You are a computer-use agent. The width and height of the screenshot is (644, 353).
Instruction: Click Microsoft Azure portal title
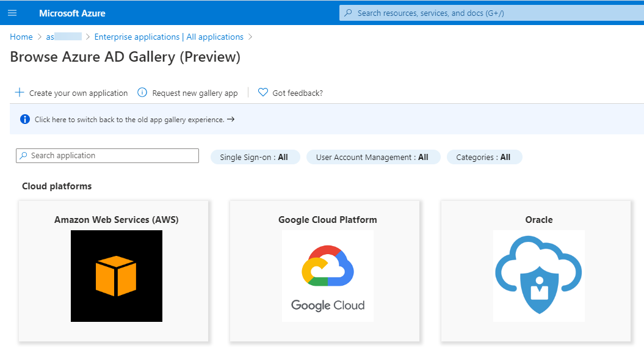click(x=72, y=13)
